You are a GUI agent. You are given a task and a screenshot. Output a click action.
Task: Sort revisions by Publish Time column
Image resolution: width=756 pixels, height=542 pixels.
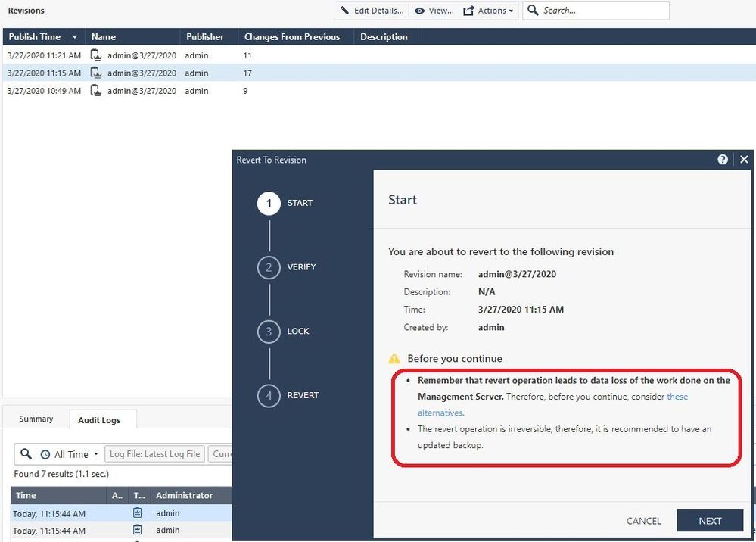[44, 36]
